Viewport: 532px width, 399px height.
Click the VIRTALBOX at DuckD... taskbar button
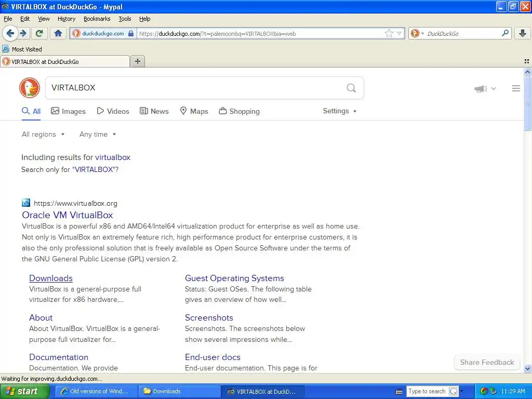point(262,391)
